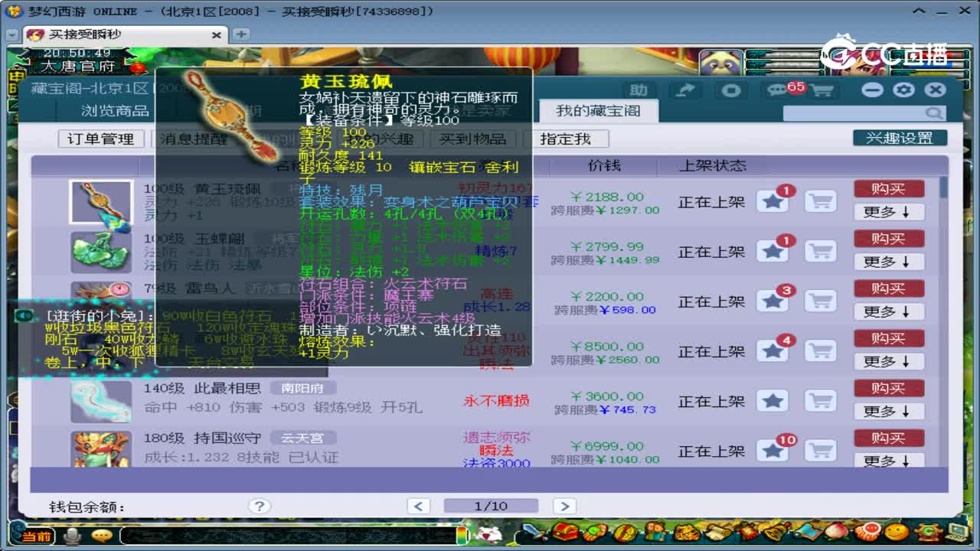Image resolution: width=980 pixels, height=551 pixels.
Task: Click the 当前 chat channel button
Action: point(36,536)
